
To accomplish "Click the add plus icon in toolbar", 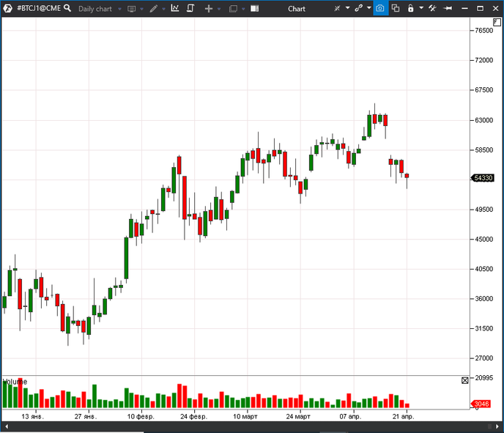I will 208,9.
